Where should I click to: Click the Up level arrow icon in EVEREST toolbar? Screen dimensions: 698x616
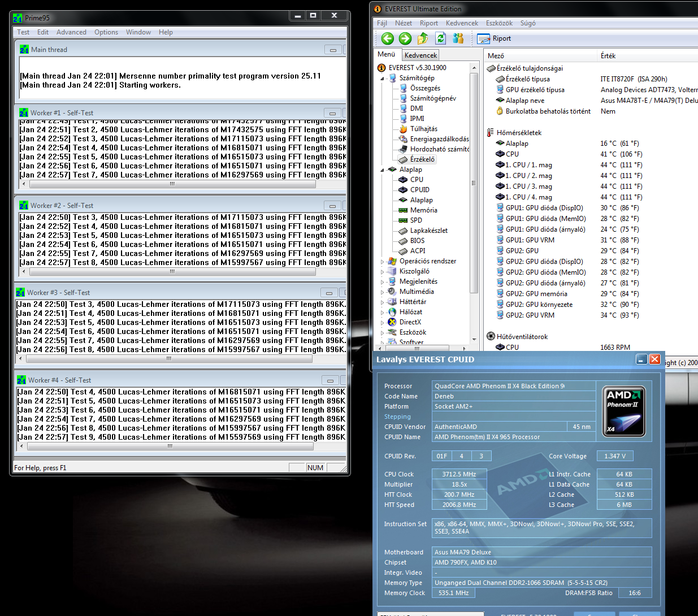423,38
